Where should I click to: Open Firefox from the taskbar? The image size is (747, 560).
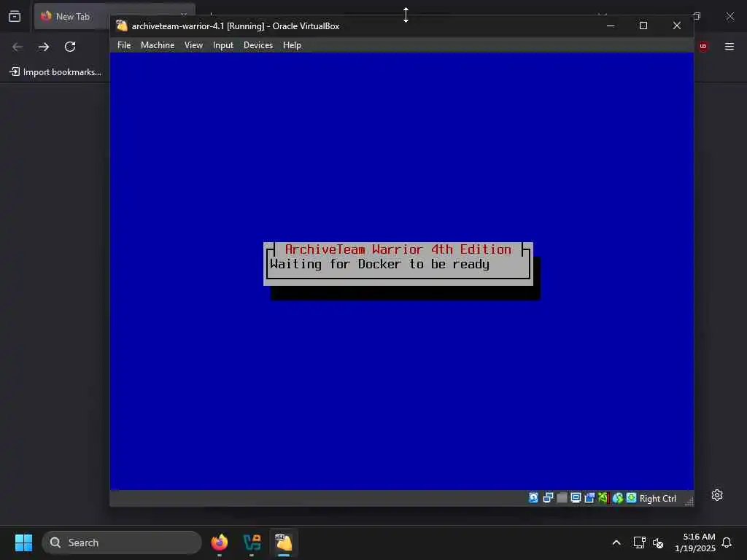point(220,542)
